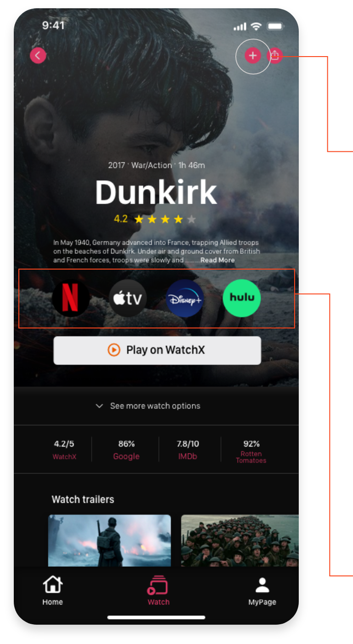Image resolution: width=353 pixels, height=644 pixels.
Task: Open the IMDb 7.8/10 rating
Action: point(188,450)
